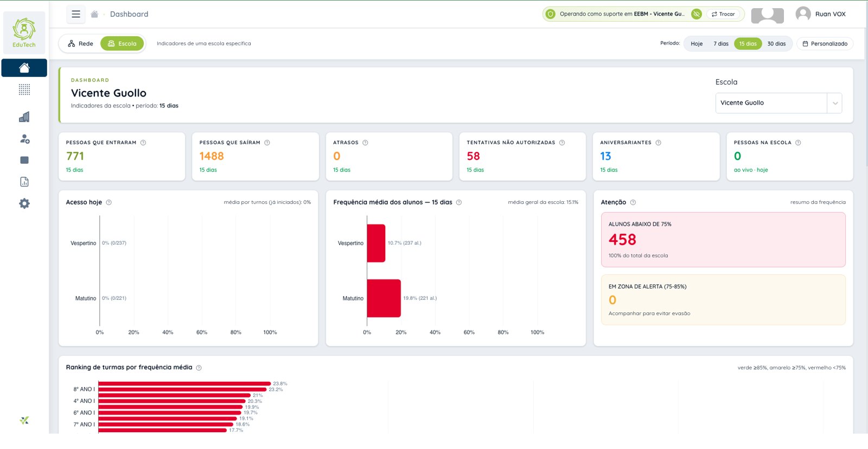The height and width of the screenshot is (449, 868).
Task: Open the square sidebar icon
Action: tap(24, 160)
